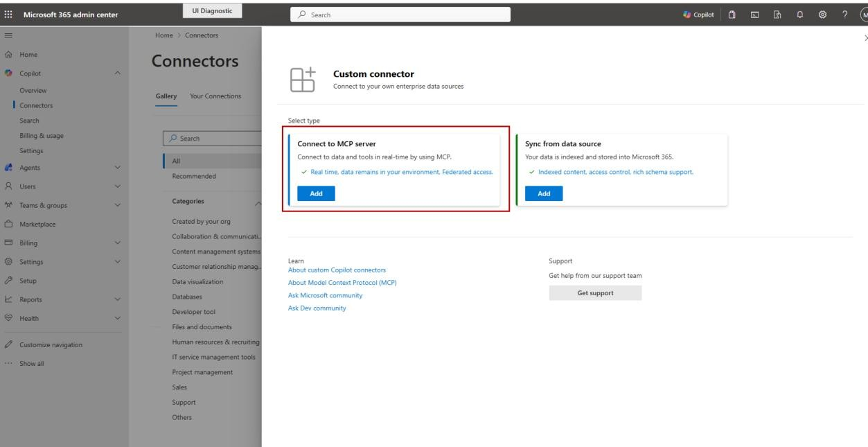The width and height of the screenshot is (868, 447).
Task: Select the Databases category
Action: pos(187,297)
